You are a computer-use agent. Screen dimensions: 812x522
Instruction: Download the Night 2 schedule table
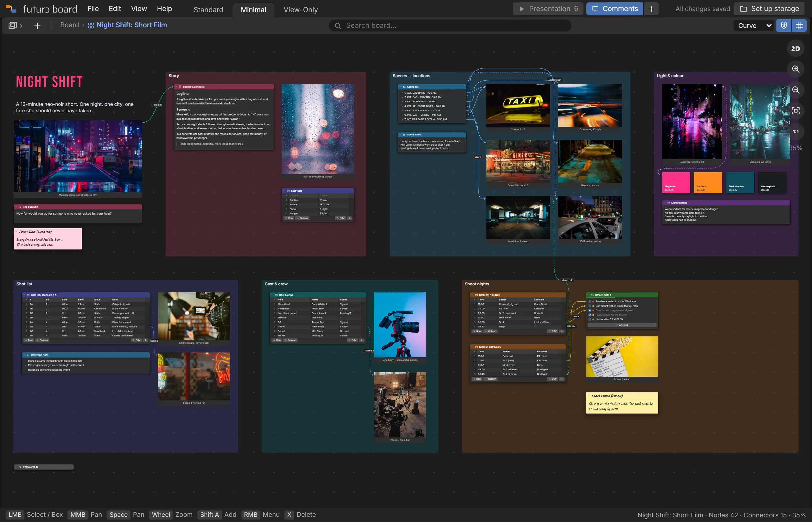(561, 379)
